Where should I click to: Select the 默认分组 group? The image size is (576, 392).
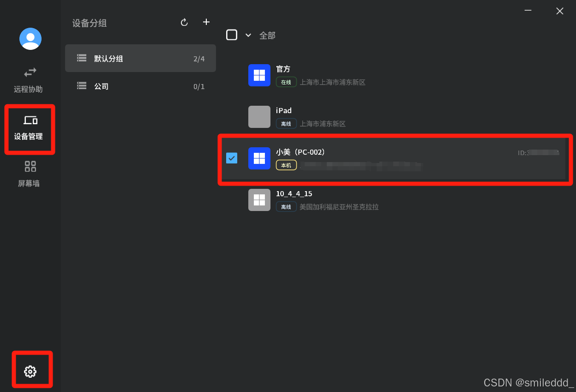(140, 59)
